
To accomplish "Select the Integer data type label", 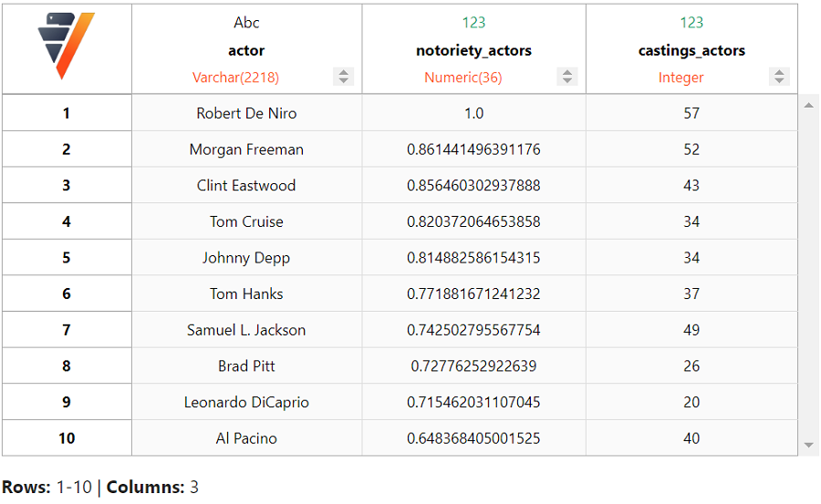I will (681, 77).
